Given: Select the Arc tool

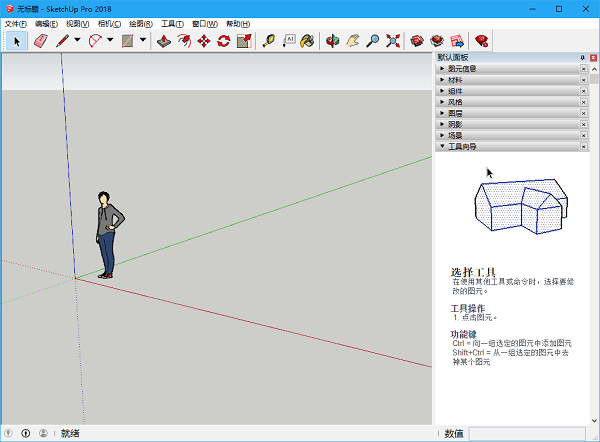Looking at the screenshot, I should pyautogui.click(x=95, y=41).
